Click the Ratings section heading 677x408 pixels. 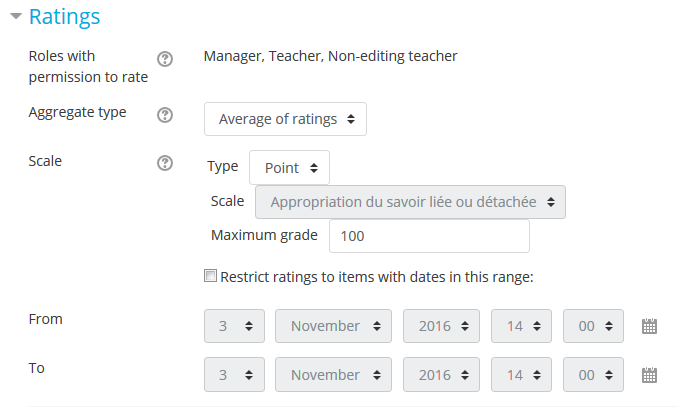click(64, 17)
